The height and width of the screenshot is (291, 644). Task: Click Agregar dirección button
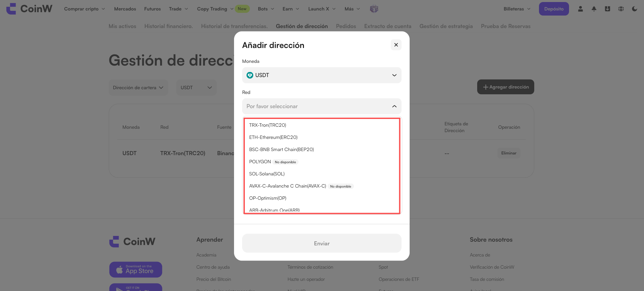(506, 87)
